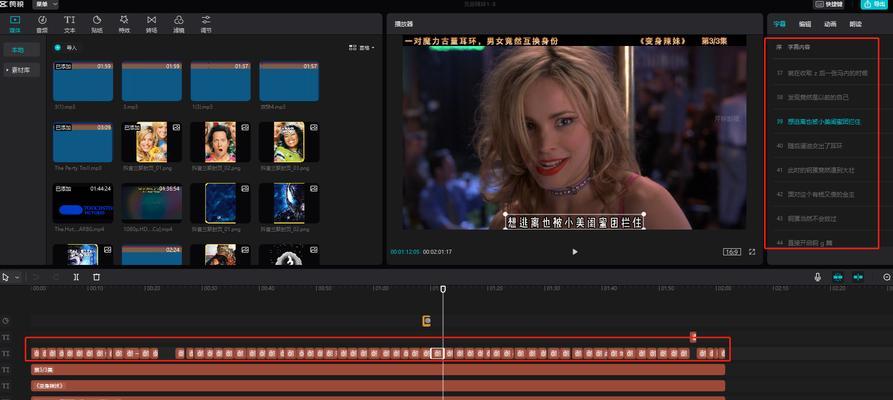Select subtitle row 37
The width and height of the screenshot is (893, 400).
coord(821,73)
